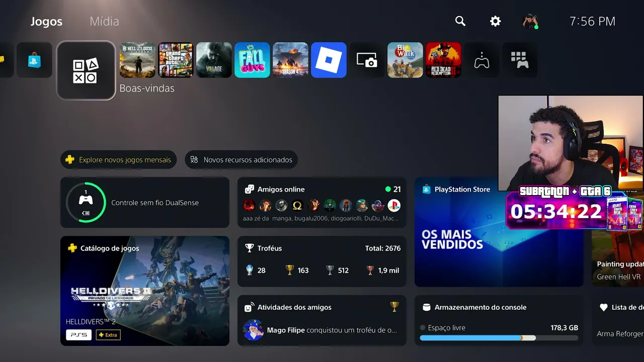The image size is (644, 362).
Task: Click the bronze trophy icon beside 1,9 mil
Action: coord(370,270)
